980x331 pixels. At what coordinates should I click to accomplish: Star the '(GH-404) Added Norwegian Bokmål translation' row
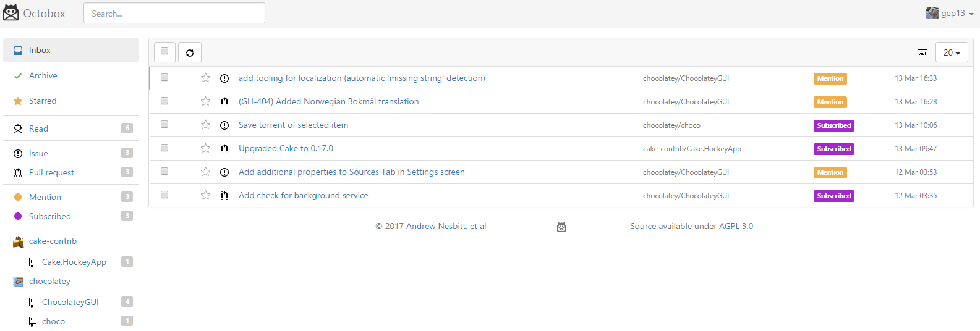point(205,101)
